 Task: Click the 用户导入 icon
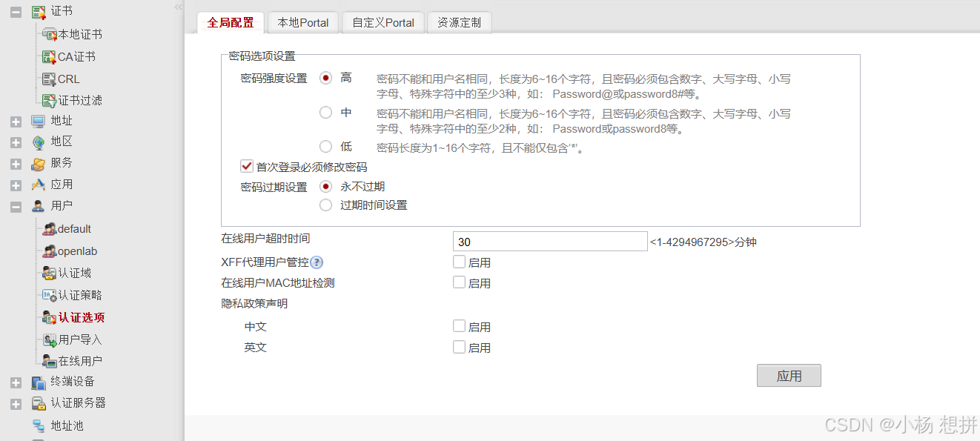click(x=50, y=339)
